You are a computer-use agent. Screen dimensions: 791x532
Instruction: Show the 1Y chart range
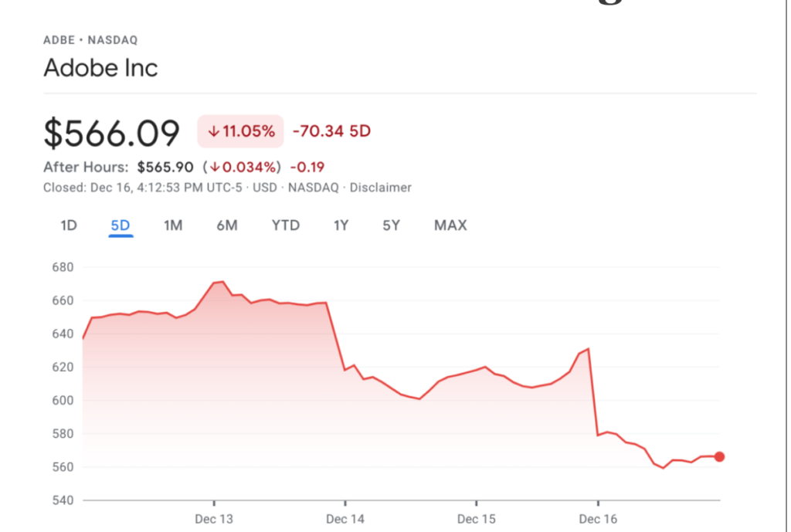tap(341, 225)
